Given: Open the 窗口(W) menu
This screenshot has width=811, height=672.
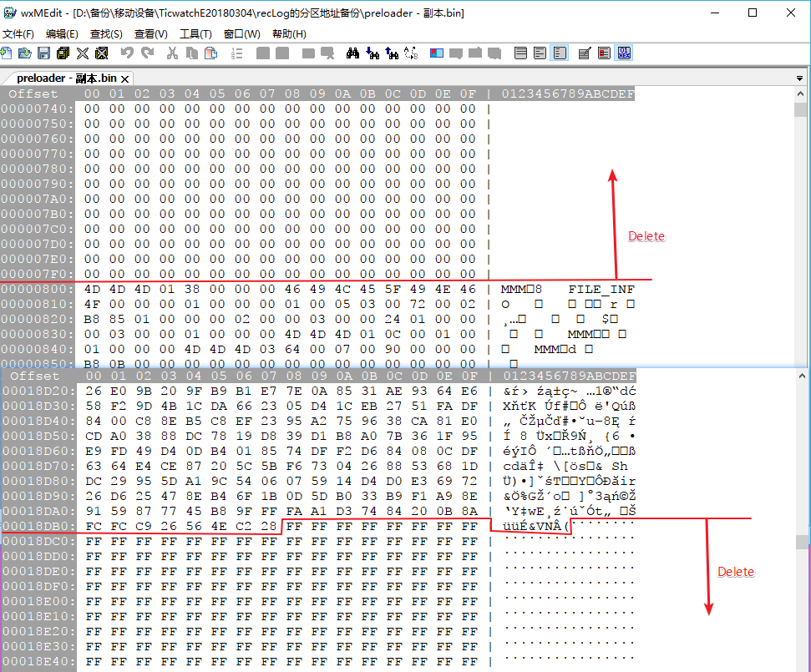Looking at the screenshot, I should click(242, 34).
